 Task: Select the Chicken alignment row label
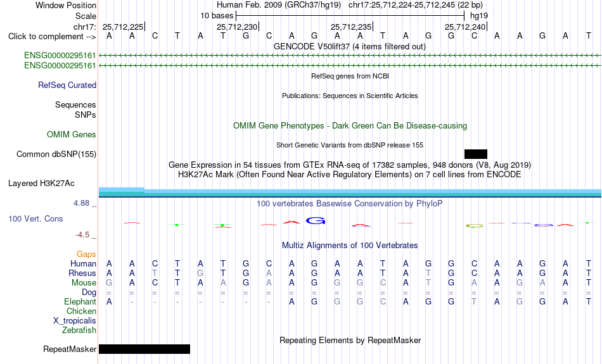click(x=81, y=311)
